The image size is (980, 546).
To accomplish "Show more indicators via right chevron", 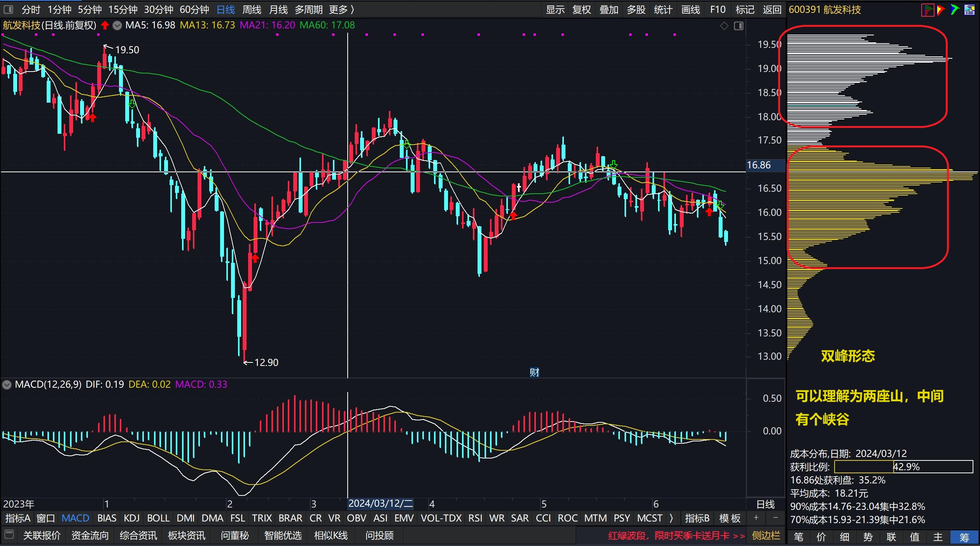I will click(x=671, y=518).
